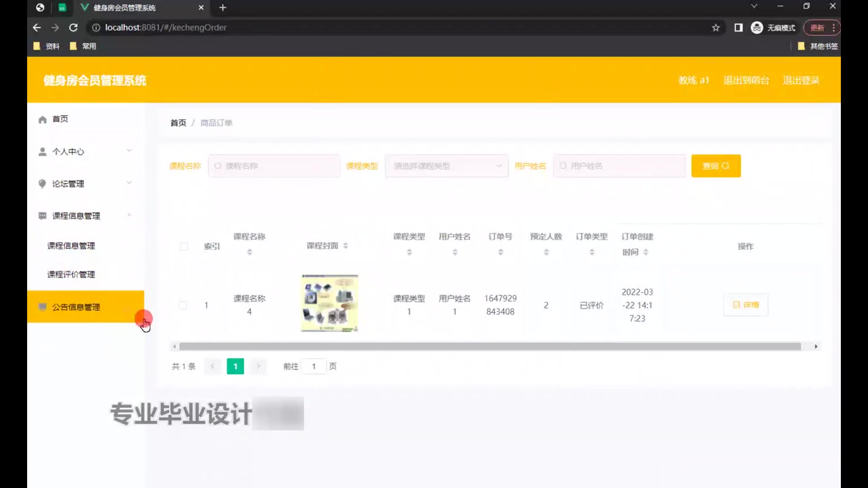The image size is (868, 488).
Task: Check the checkbox for row 1
Action: click(183, 305)
